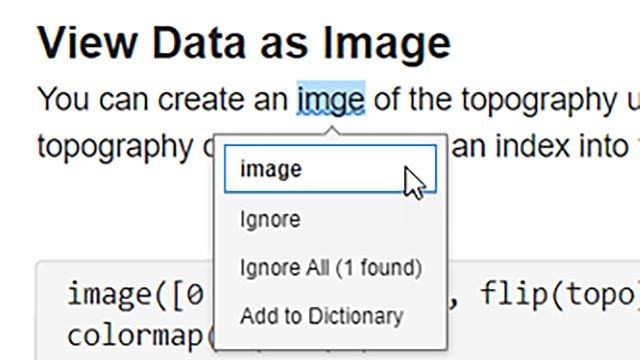Choose Ignore All (1 found) option

coord(331,268)
